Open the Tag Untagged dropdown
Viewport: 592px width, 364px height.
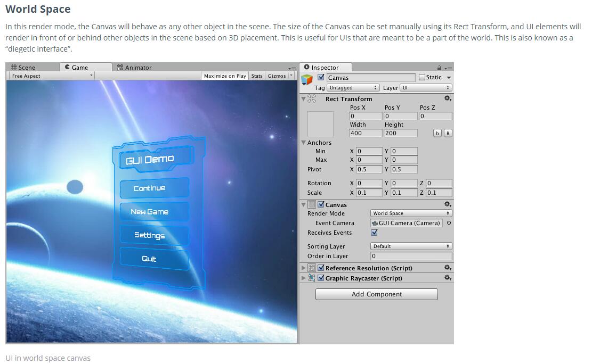coord(353,87)
